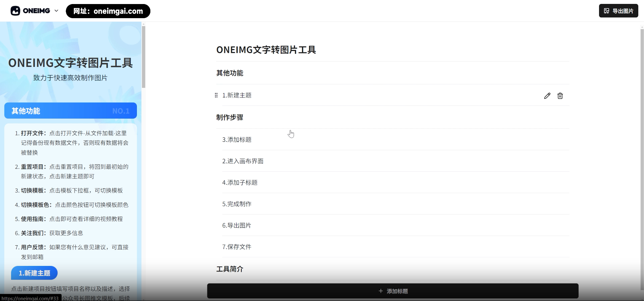Select the 4.添加子标题 item
The image size is (644, 301).
pos(395,182)
